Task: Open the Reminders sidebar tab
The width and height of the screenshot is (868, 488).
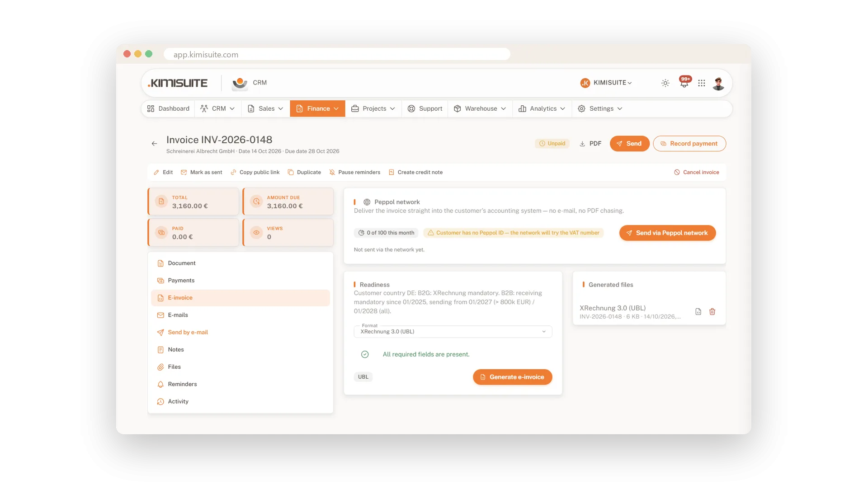Action: click(240, 384)
